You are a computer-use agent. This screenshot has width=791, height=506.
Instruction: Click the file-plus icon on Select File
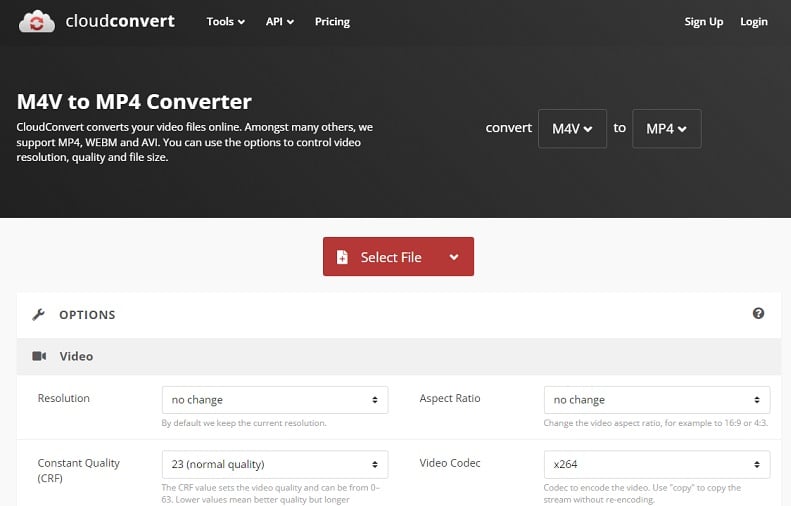(x=342, y=257)
